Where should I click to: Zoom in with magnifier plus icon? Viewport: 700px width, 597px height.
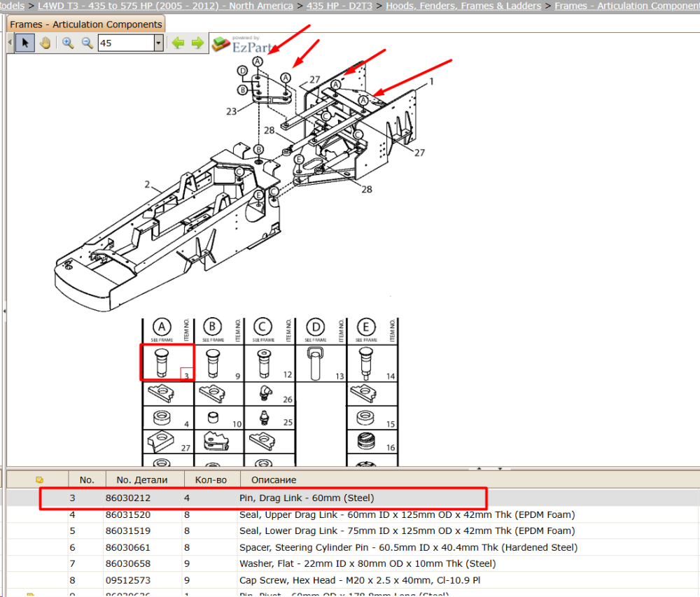click(x=68, y=43)
